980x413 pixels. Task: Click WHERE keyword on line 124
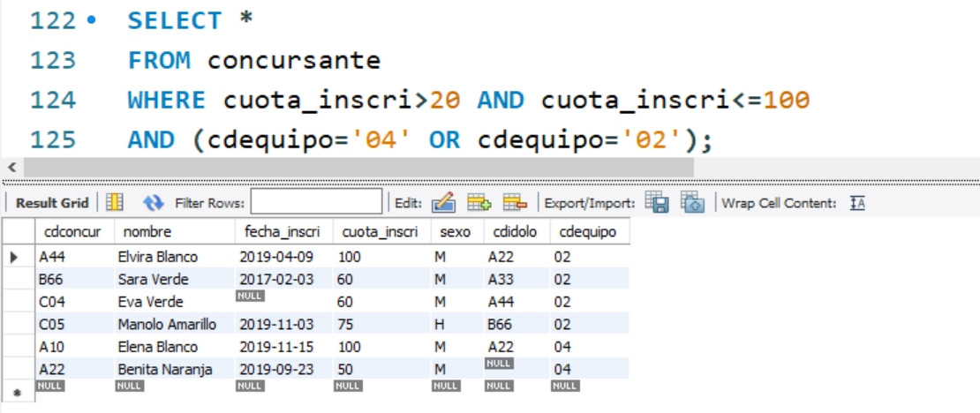166,100
